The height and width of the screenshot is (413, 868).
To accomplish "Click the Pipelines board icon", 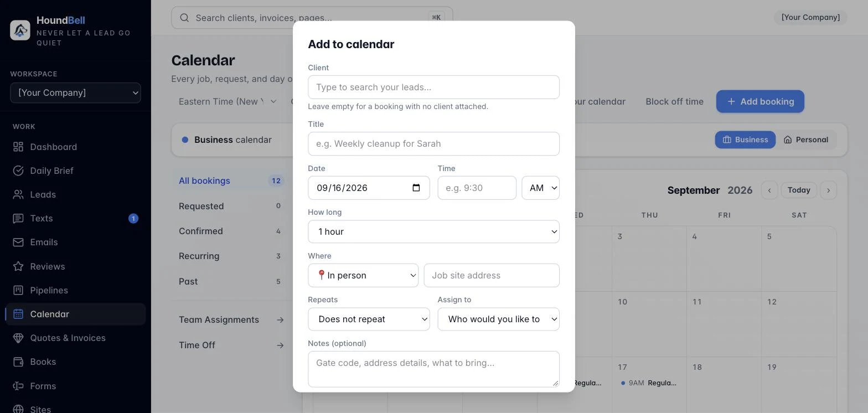I will point(18,290).
